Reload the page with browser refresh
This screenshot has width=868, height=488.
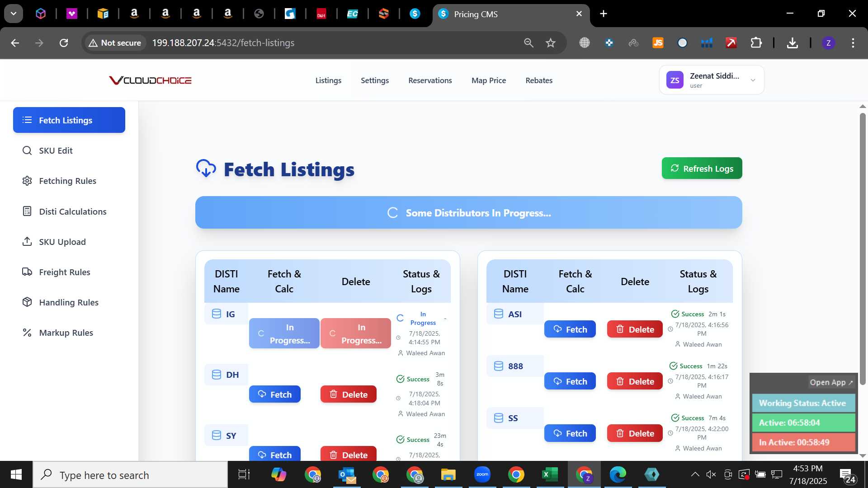64,43
